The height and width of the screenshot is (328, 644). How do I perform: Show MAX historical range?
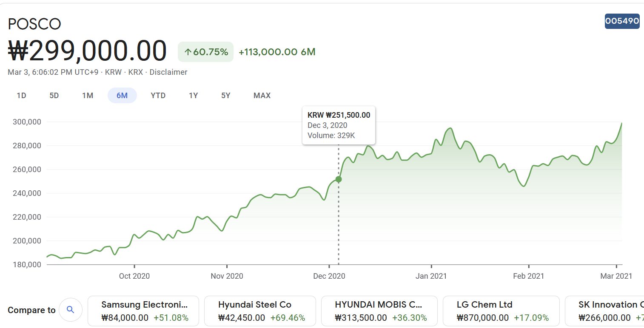(262, 96)
